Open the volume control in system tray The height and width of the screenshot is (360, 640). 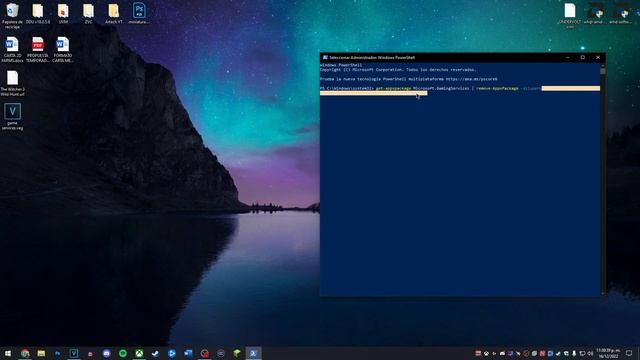click(x=590, y=353)
